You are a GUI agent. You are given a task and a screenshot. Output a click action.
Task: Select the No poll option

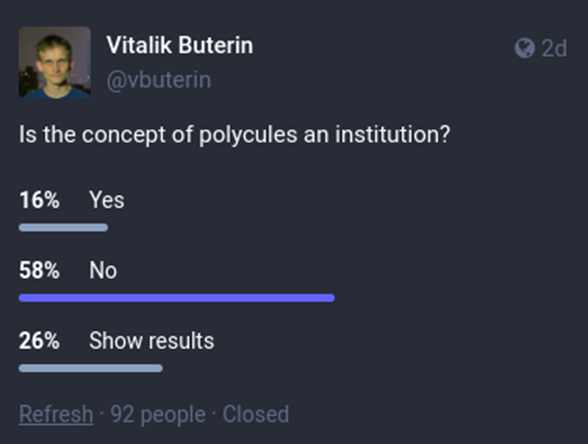tap(103, 270)
